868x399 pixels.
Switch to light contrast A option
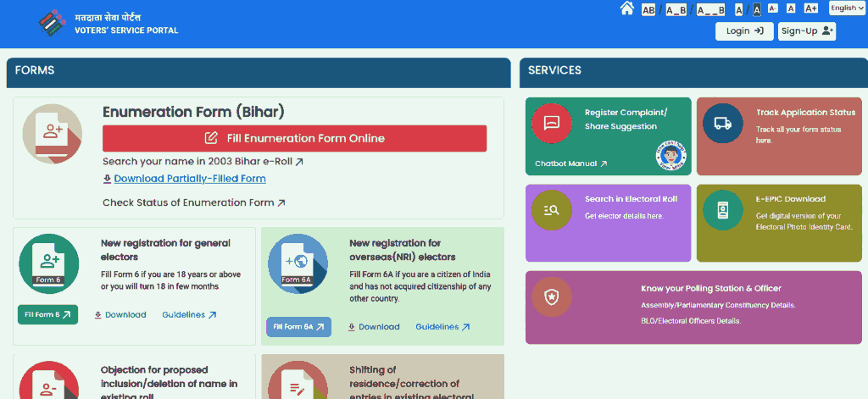(x=739, y=9)
